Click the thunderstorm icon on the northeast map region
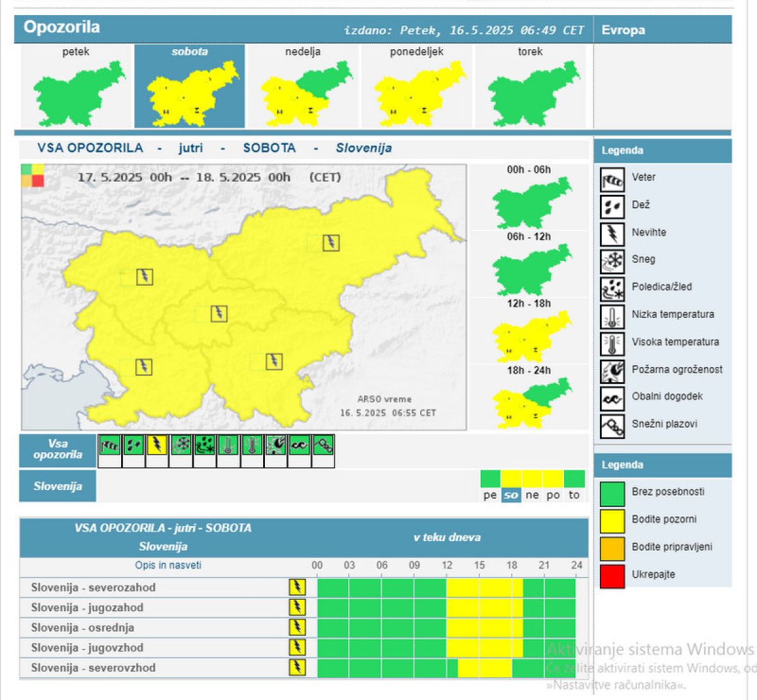This screenshot has width=757, height=700. [x=331, y=243]
